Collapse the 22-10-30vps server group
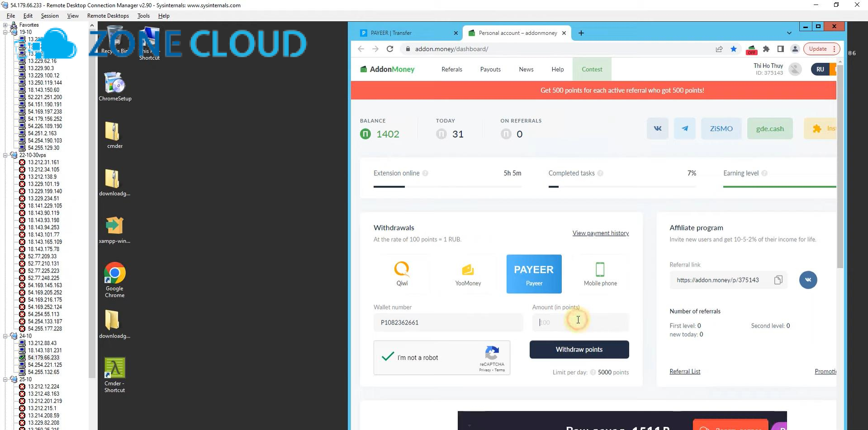 click(5, 155)
